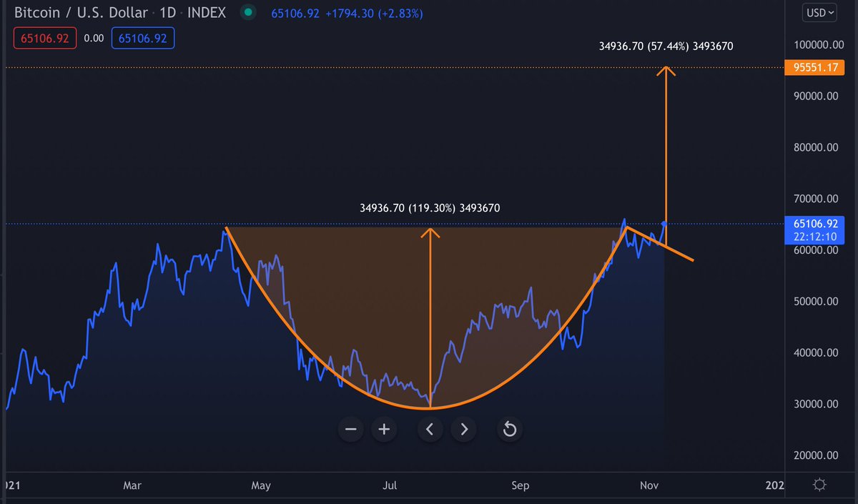Screen dimensions: 858x504
Task: Click the 1D interval label
Action: click(x=167, y=12)
